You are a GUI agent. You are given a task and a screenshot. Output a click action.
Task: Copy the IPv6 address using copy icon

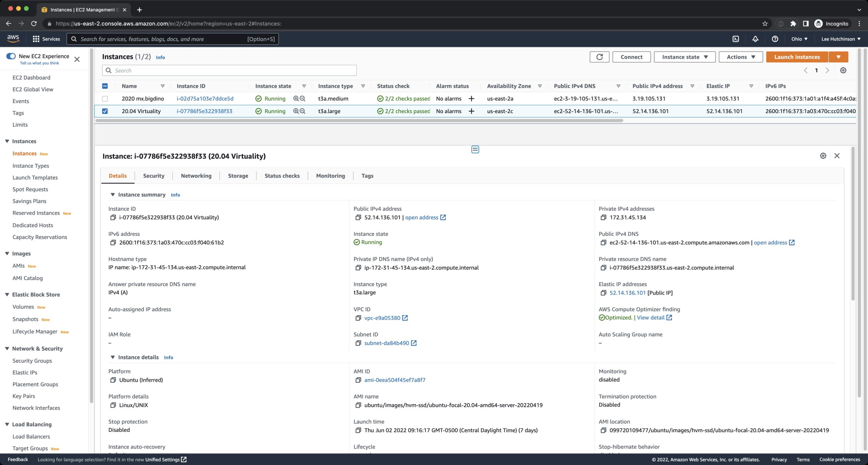pos(113,243)
